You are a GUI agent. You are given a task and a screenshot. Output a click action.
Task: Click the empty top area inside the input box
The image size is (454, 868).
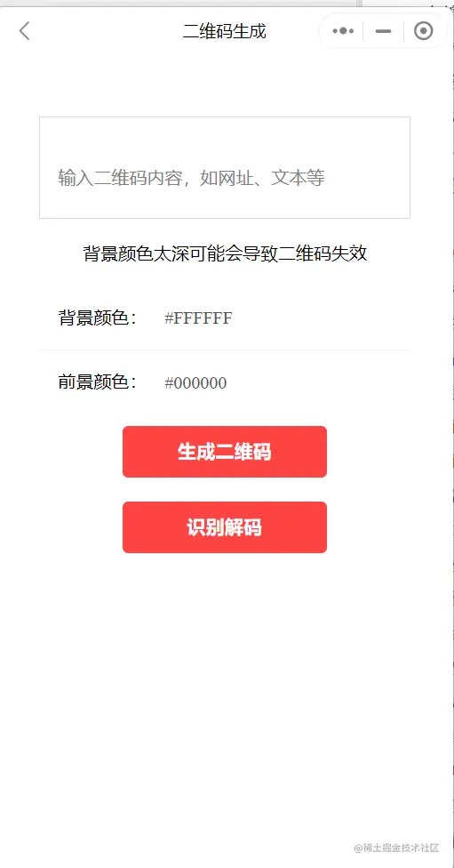pyautogui.click(x=225, y=139)
